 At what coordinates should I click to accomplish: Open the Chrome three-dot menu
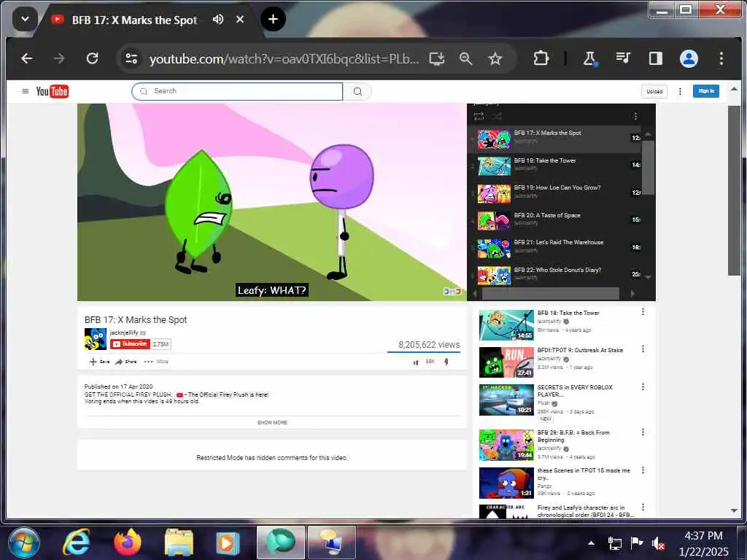click(721, 58)
